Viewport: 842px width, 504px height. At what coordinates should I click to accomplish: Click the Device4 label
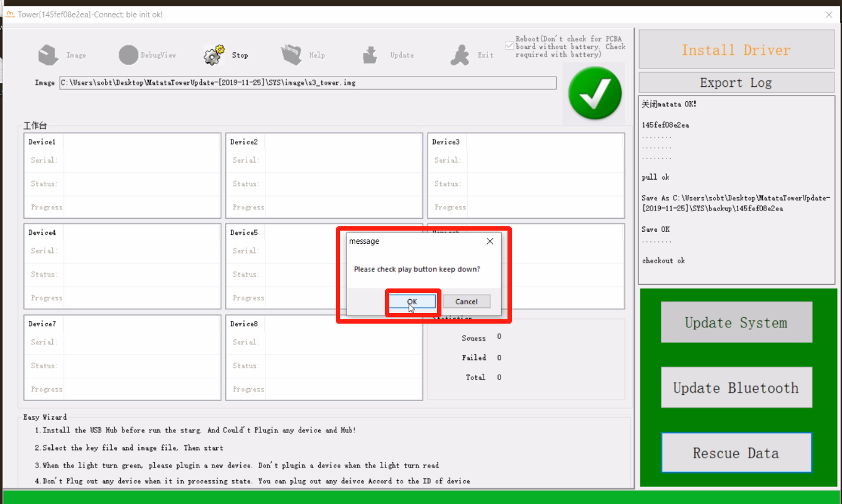coord(42,233)
